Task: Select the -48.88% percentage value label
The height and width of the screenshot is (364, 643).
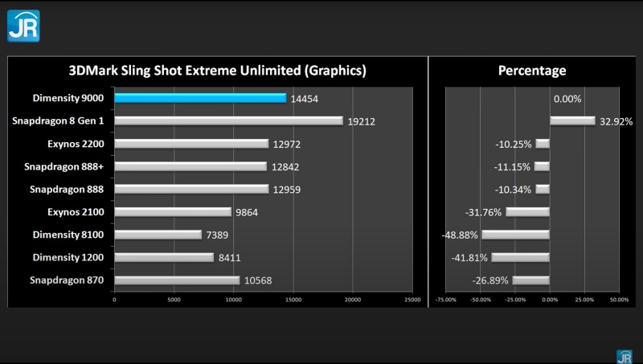Action: click(x=460, y=235)
